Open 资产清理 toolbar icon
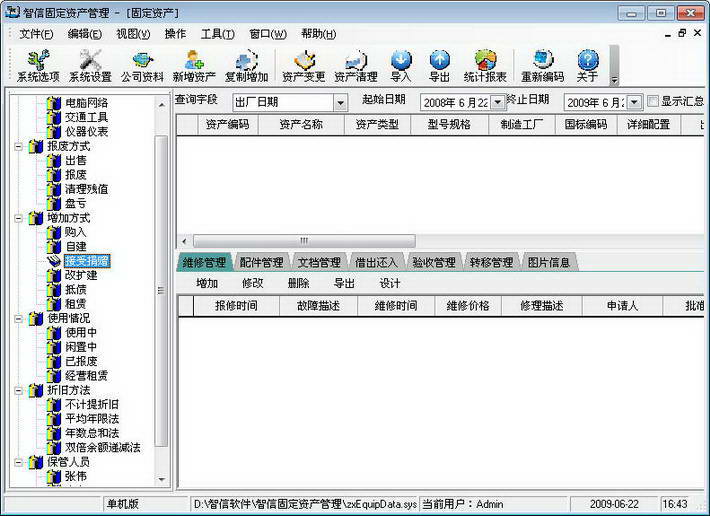Screen dimensions: 710x516 click(x=356, y=66)
